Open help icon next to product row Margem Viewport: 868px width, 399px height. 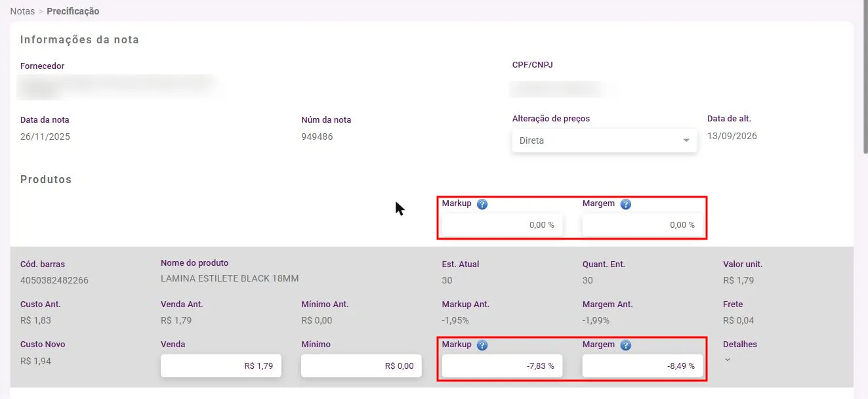pos(625,345)
